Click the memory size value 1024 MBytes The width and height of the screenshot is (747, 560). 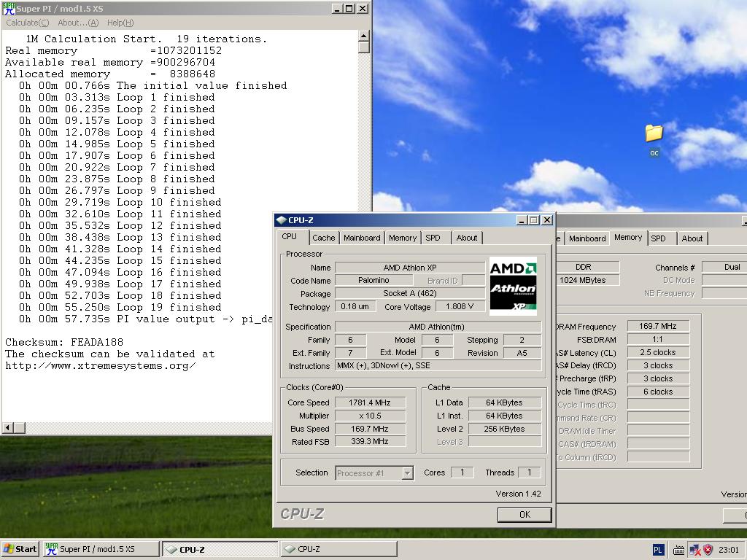[587, 280]
